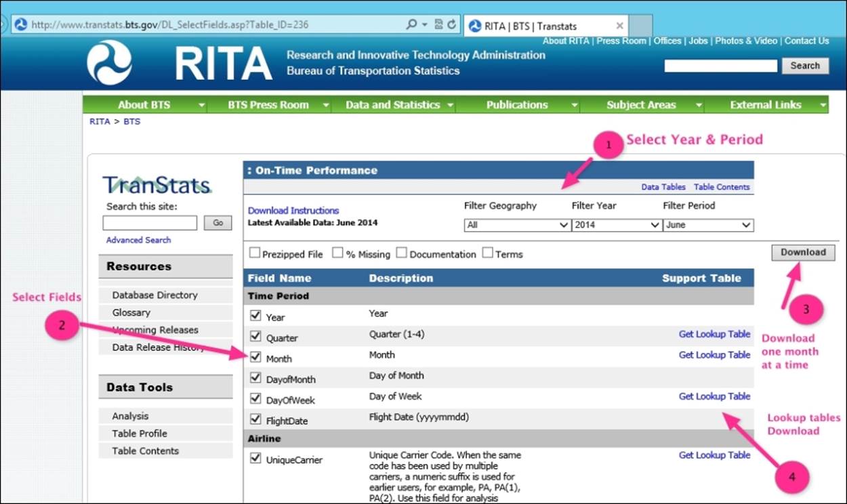Click the TranStats logo
The image size is (847, 504).
coord(157,185)
